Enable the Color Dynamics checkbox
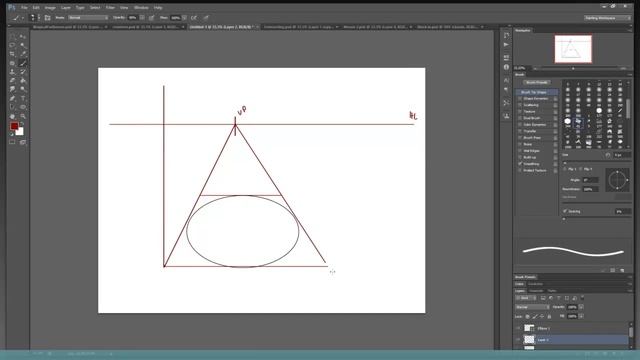Screen dimensions: 640x360 click(520, 125)
